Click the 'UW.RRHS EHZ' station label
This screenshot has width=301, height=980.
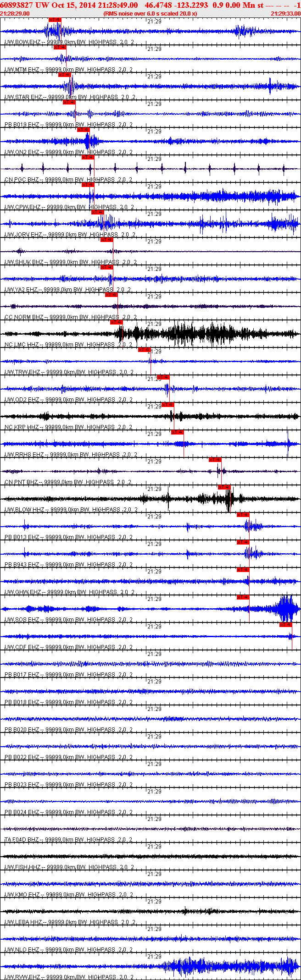pyautogui.click(x=24, y=455)
